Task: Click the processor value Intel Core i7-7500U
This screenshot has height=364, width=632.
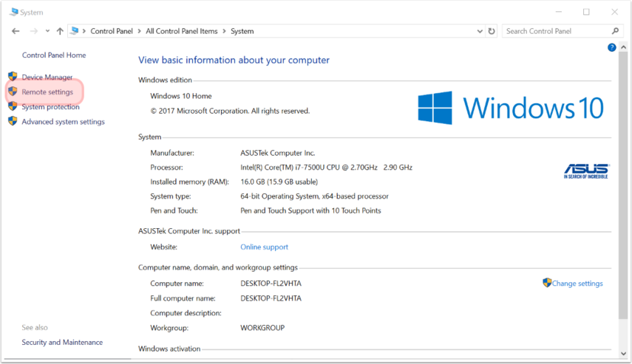Action: [x=327, y=167]
